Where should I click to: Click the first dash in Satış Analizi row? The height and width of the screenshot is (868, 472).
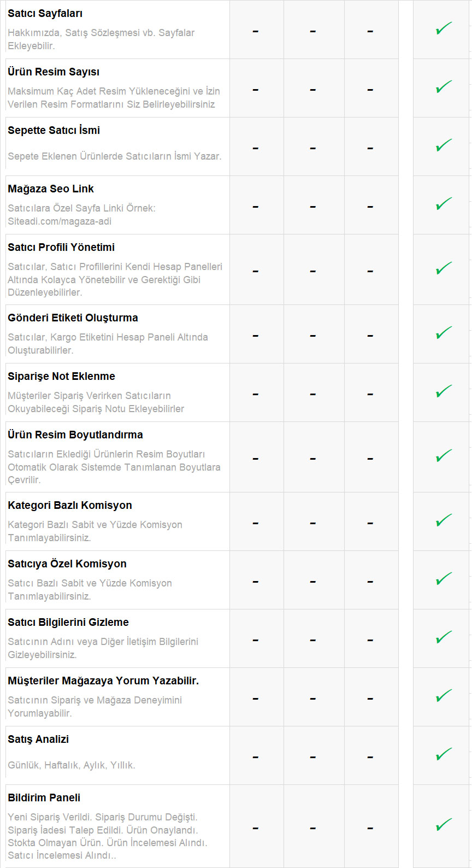tap(256, 757)
